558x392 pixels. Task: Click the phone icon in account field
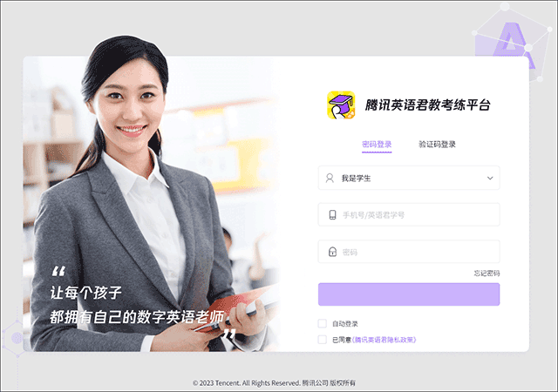332,214
